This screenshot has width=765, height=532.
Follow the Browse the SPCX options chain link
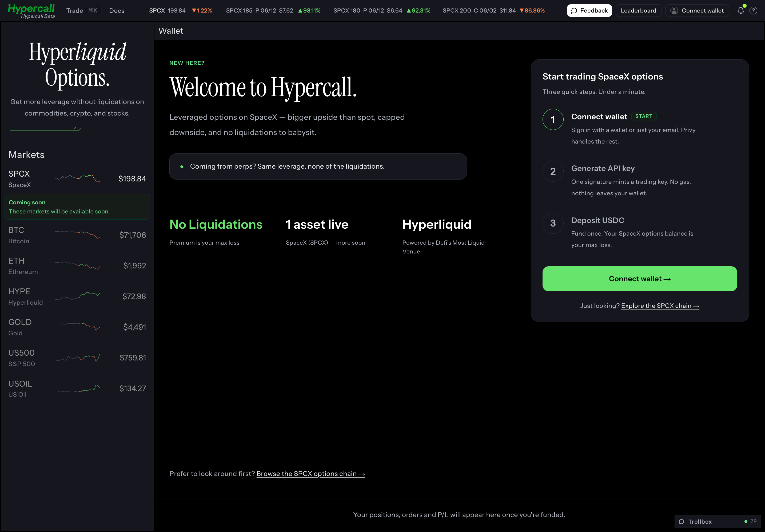(310, 474)
